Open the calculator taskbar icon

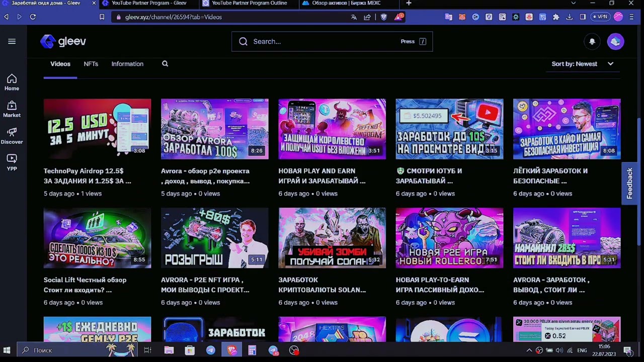(x=252, y=350)
